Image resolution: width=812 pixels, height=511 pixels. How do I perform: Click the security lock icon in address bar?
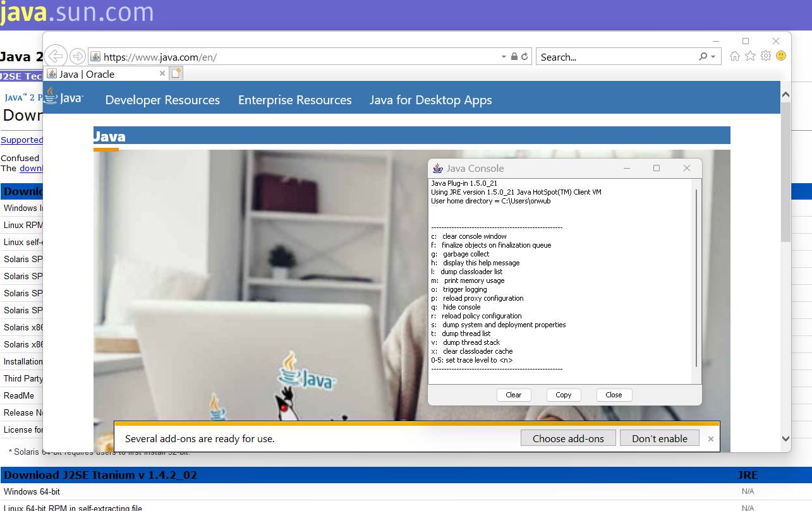pos(514,57)
